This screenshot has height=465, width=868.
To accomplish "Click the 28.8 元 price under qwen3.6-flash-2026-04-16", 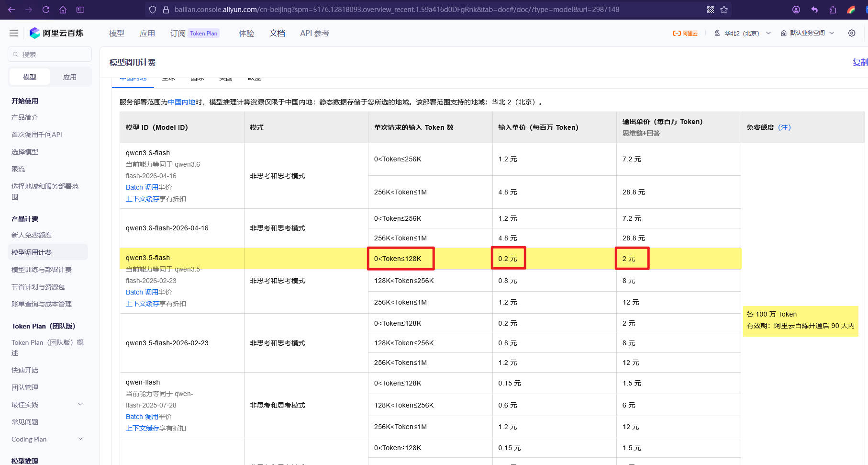I will (x=634, y=238).
